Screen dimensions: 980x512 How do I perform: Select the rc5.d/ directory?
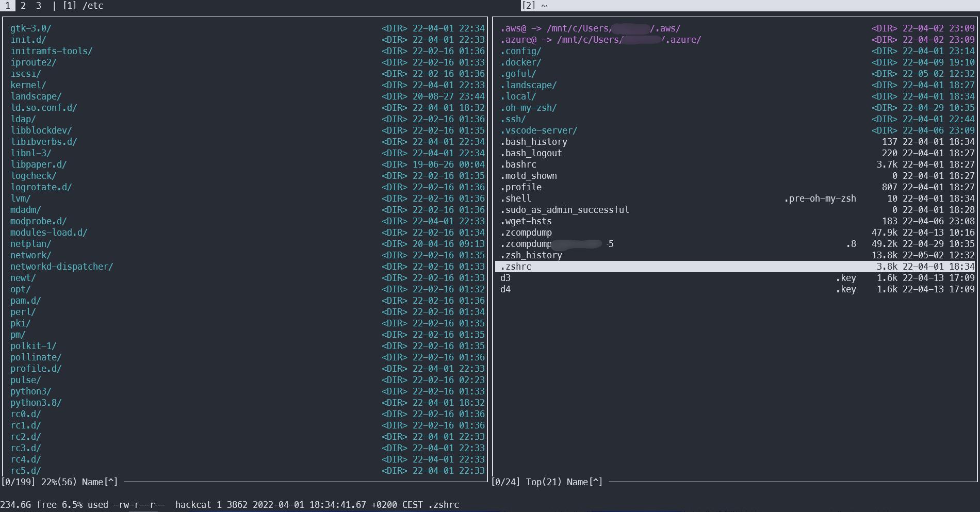[248, 471]
